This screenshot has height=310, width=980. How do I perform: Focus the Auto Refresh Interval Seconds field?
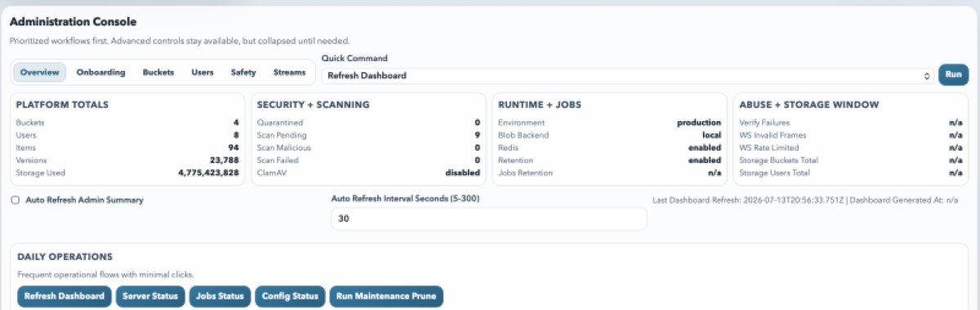point(488,218)
